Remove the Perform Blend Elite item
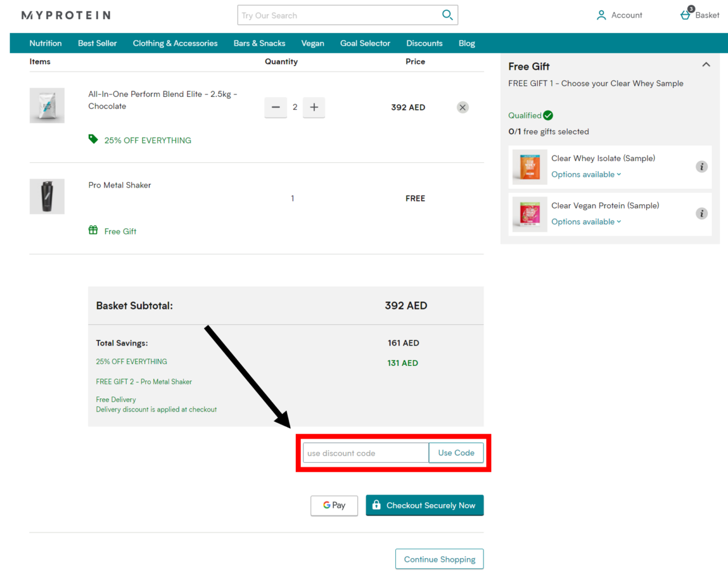Screen dimensions: 728x577 point(463,108)
